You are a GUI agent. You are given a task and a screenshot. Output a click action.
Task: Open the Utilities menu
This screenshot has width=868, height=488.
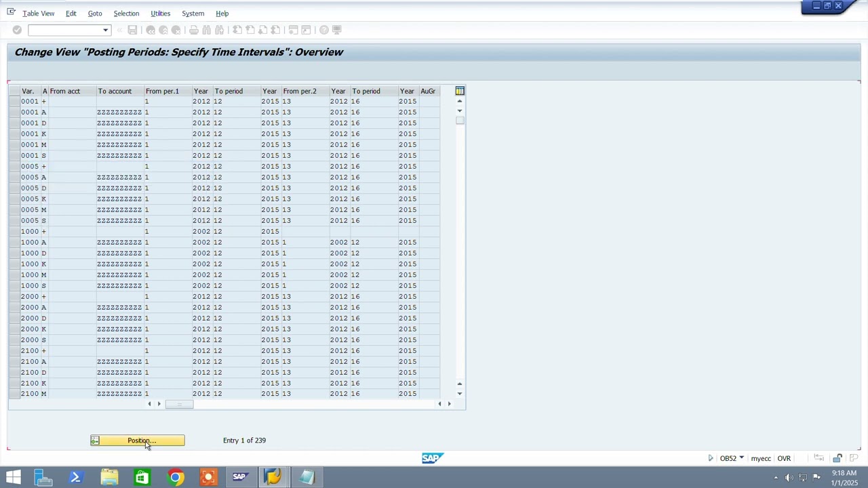pos(161,14)
